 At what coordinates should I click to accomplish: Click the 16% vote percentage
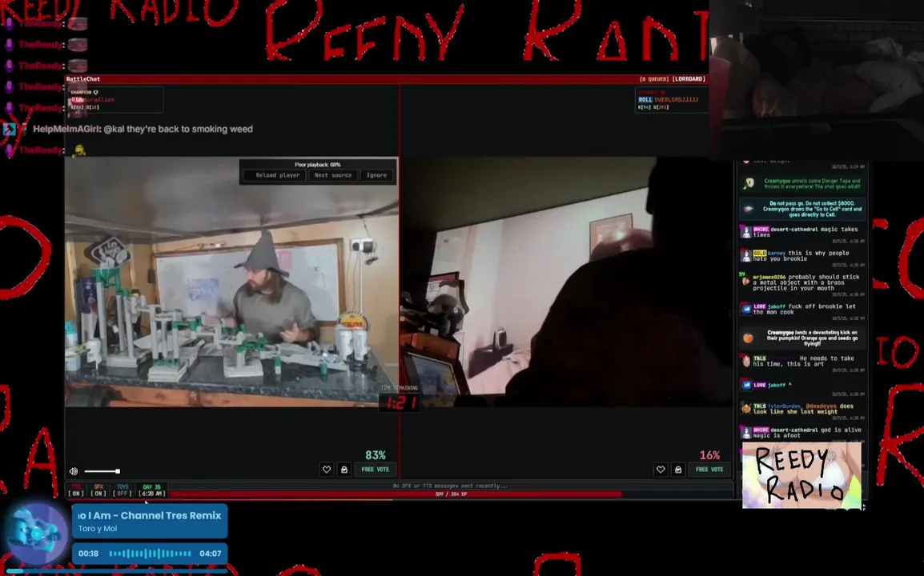click(x=709, y=455)
